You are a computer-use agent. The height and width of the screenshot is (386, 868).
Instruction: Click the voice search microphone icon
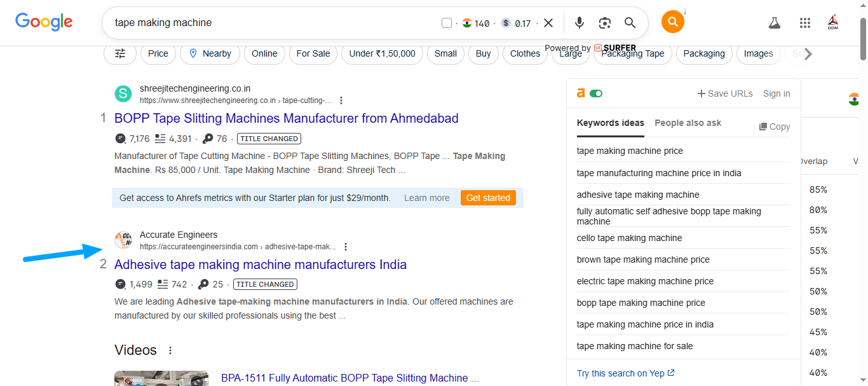coord(579,23)
